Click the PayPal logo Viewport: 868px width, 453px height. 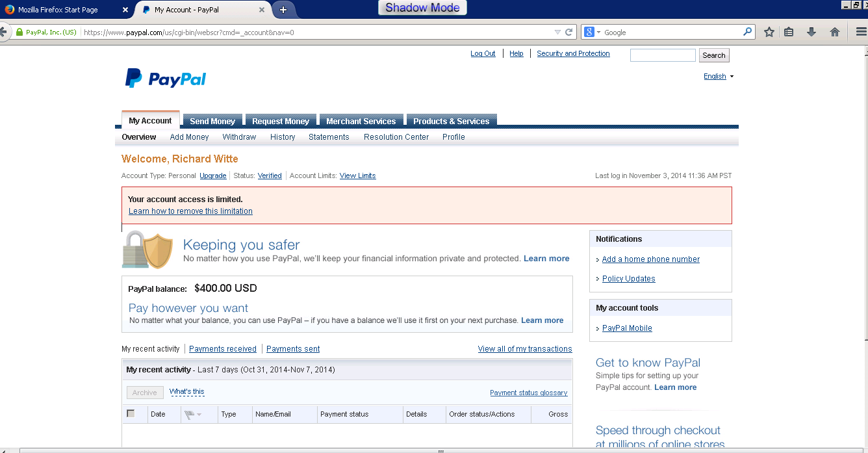click(x=166, y=79)
